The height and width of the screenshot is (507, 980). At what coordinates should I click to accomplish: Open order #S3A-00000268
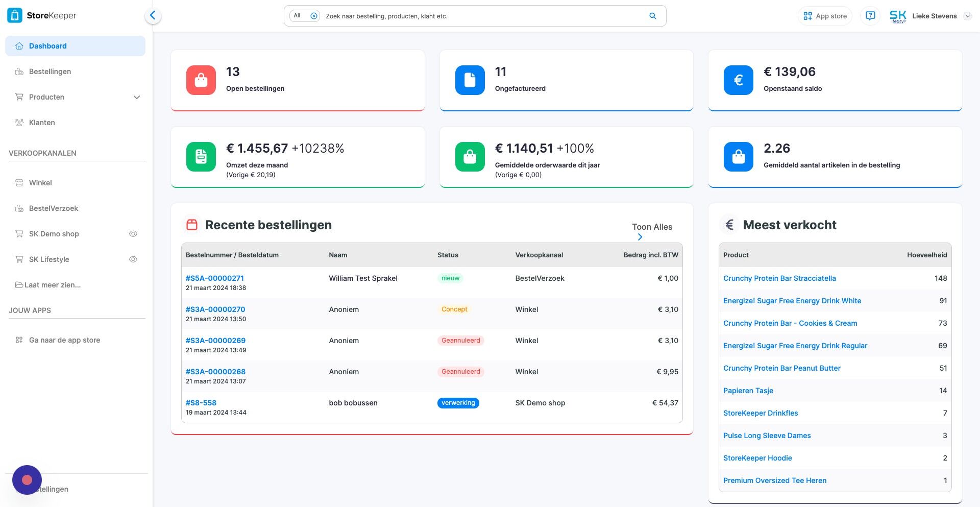click(x=215, y=372)
